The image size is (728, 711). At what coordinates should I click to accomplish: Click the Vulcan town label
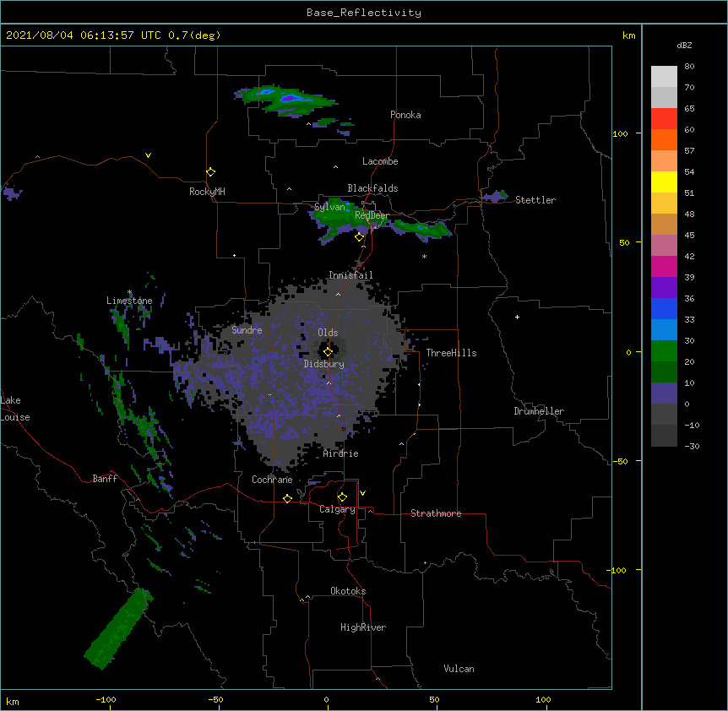pyautogui.click(x=459, y=669)
